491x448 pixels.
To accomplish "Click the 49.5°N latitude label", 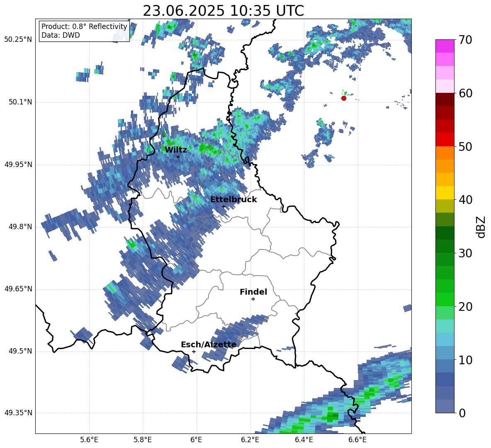I will (20, 351).
